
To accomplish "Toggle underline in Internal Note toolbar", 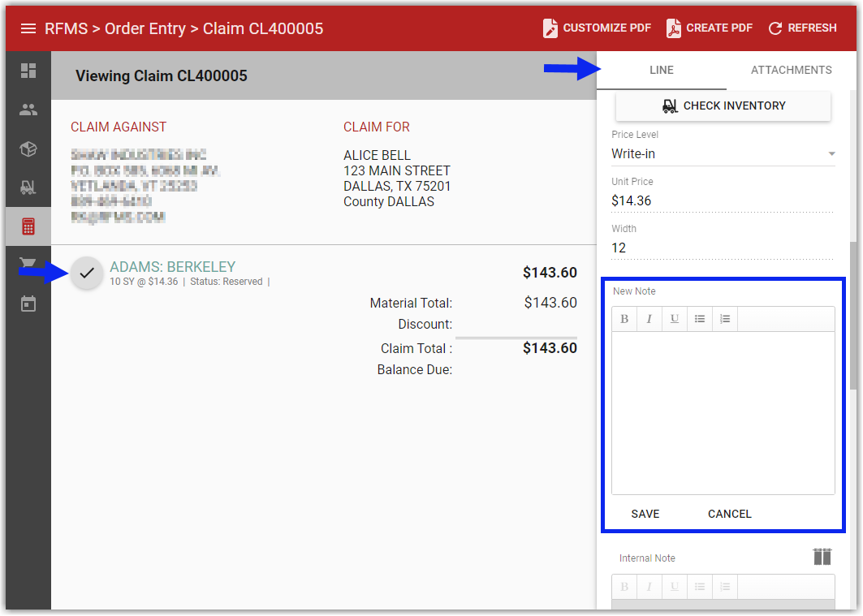I will (x=674, y=587).
